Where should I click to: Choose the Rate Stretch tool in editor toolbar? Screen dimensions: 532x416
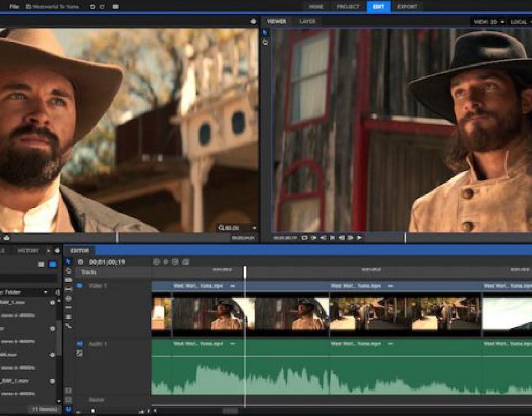click(68, 326)
